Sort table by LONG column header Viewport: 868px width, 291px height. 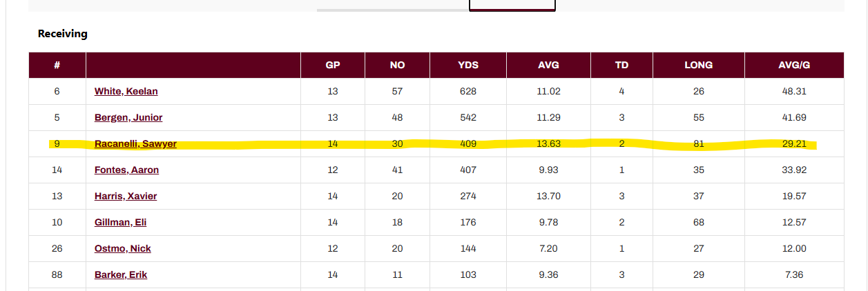click(698, 66)
